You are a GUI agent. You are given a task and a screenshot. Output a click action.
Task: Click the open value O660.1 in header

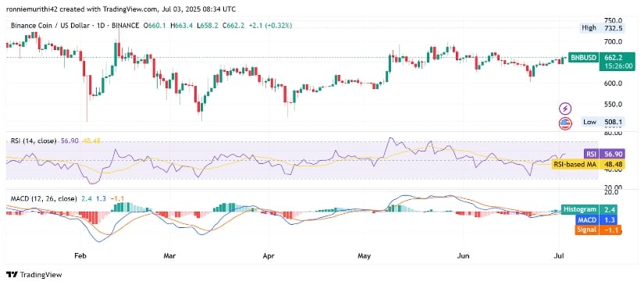tap(155, 26)
